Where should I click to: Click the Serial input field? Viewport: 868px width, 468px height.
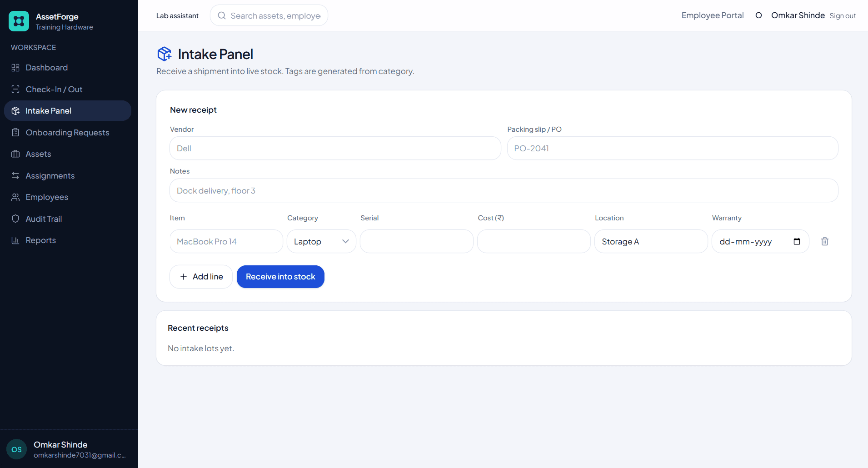tap(417, 241)
